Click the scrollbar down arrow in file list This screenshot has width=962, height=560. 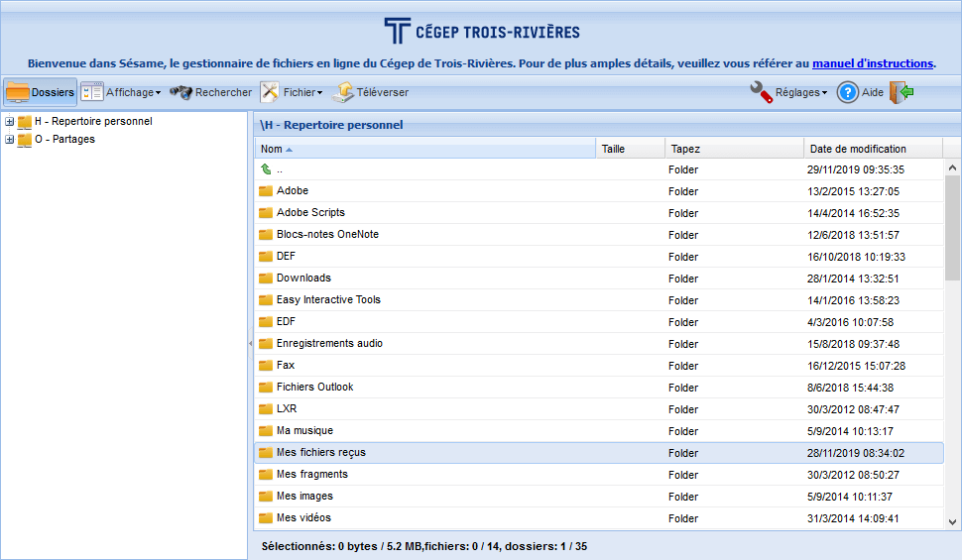(952, 521)
